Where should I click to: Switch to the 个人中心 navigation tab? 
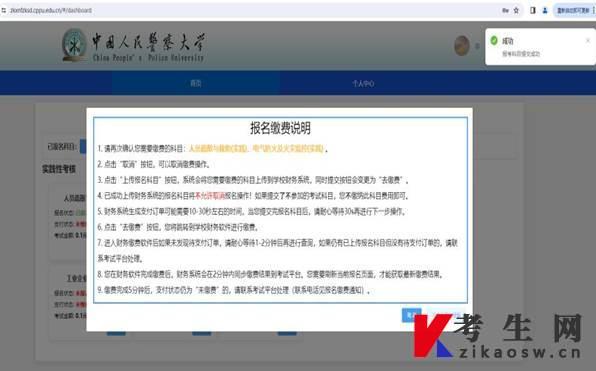363,84
